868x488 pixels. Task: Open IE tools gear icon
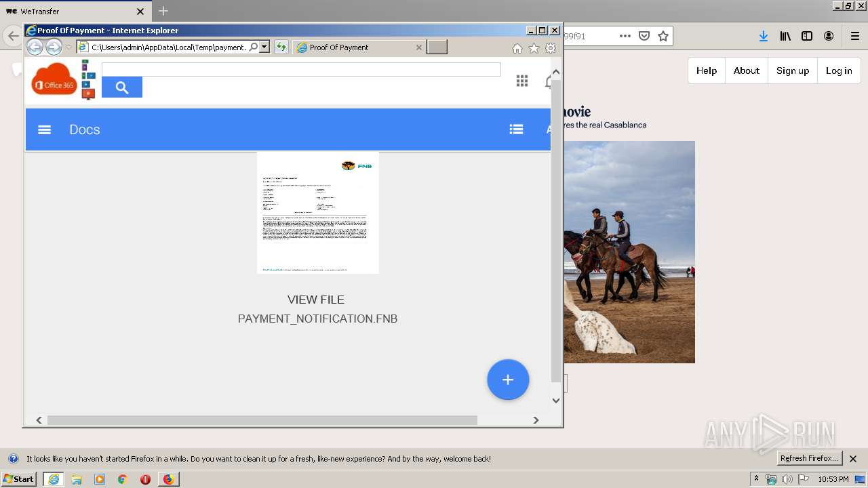[x=551, y=48]
